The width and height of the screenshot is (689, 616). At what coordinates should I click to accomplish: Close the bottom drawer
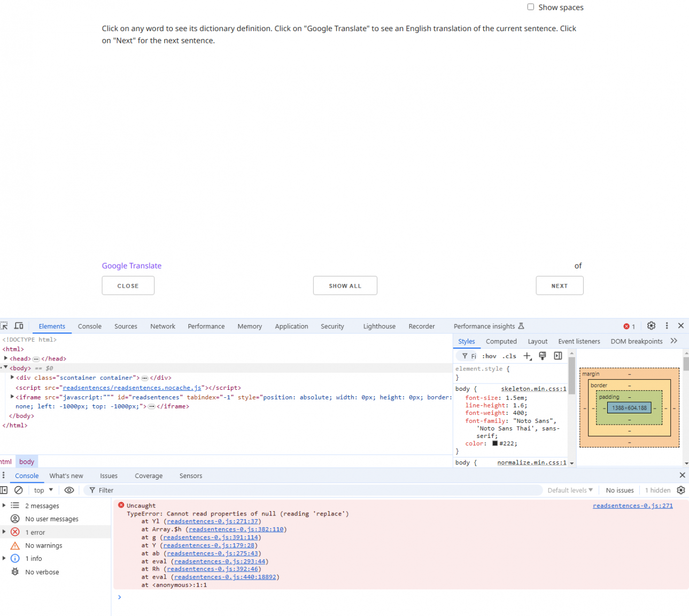point(682,475)
